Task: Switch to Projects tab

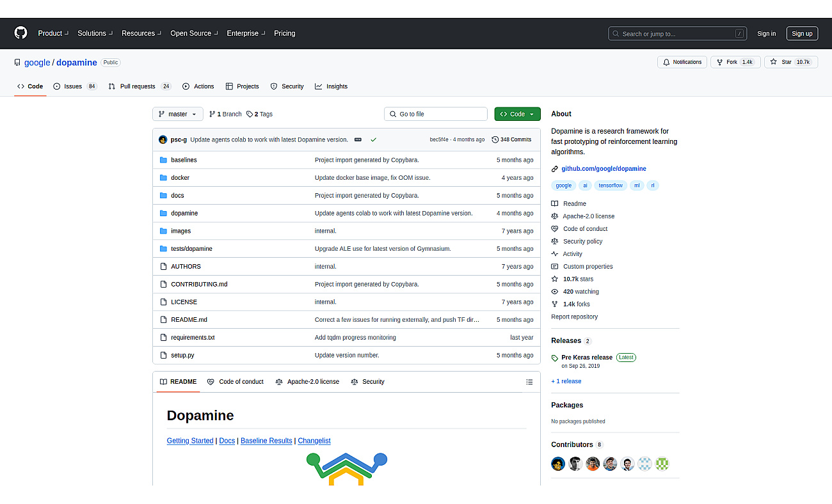Action: (242, 86)
